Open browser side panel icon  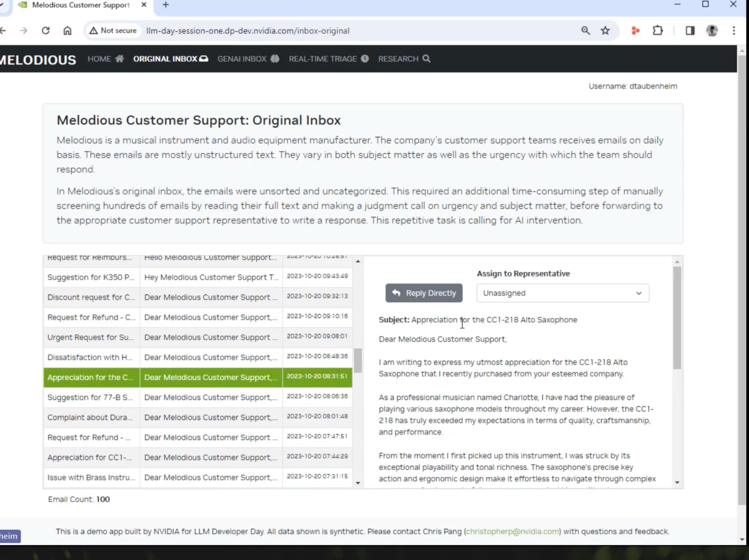click(690, 31)
